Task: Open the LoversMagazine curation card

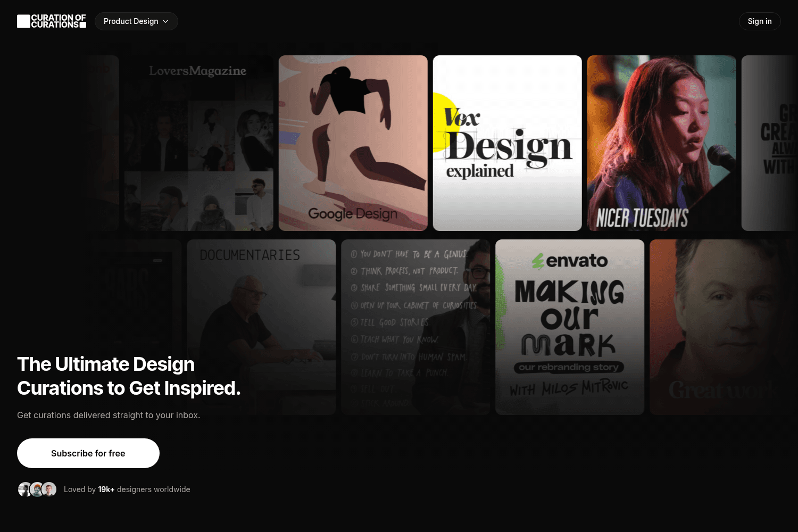Action: click(199, 143)
